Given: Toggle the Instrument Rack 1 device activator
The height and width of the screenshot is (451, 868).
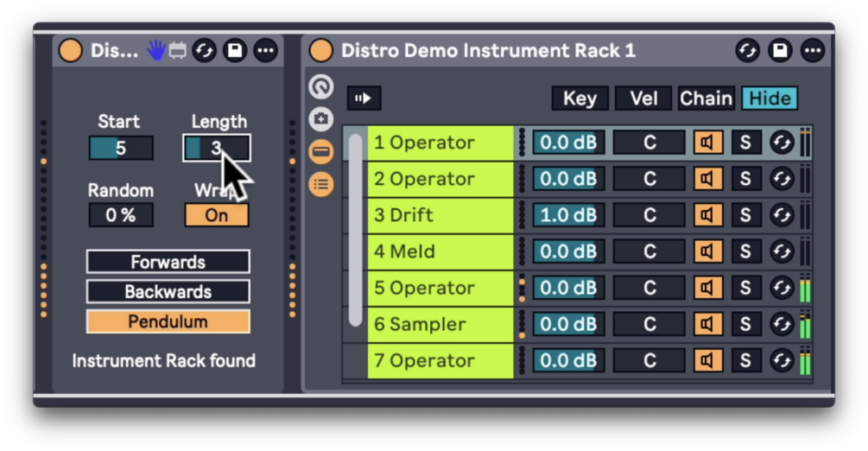Looking at the screenshot, I should click(x=321, y=51).
